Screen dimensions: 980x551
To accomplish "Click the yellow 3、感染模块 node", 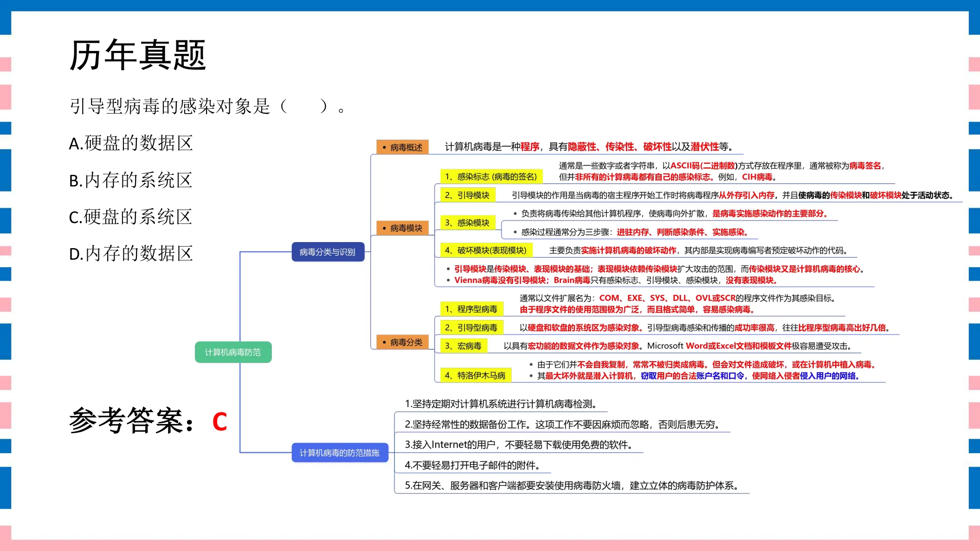I will [x=467, y=223].
